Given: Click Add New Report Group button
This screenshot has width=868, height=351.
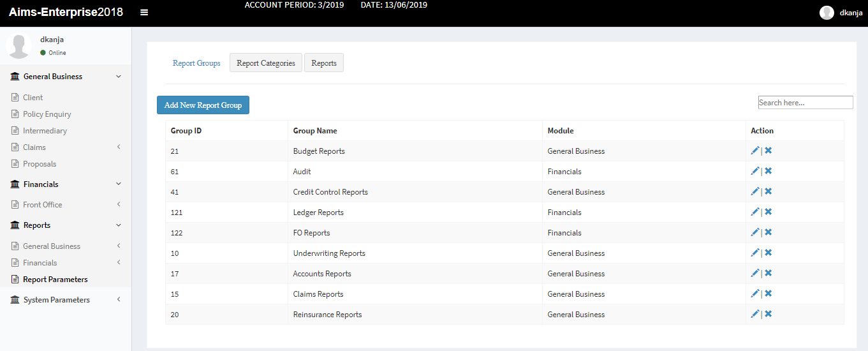Looking at the screenshot, I should click(203, 105).
